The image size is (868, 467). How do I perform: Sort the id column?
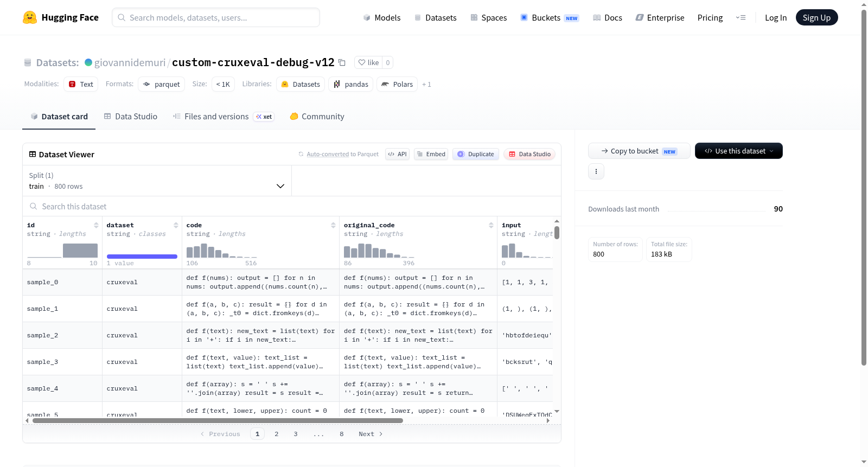(x=96, y=225)
